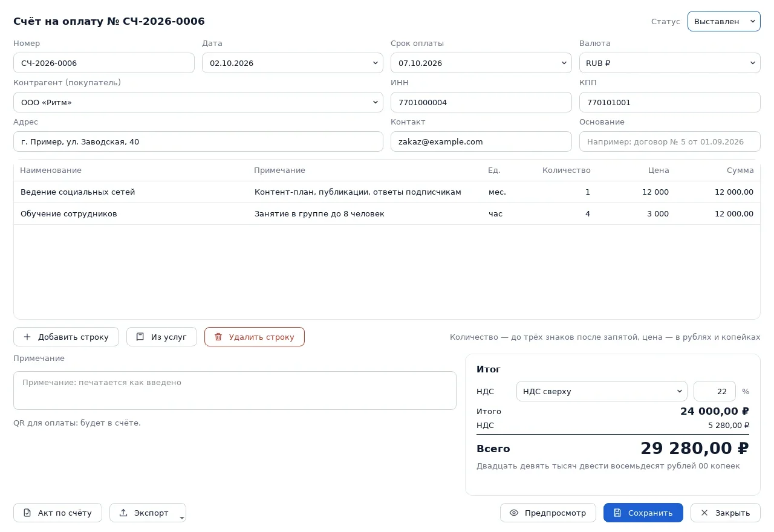Select the row Ведение социальных сетей
This screenshot has width=774, height=532.
pyautogui.click(x=387, y=192)
